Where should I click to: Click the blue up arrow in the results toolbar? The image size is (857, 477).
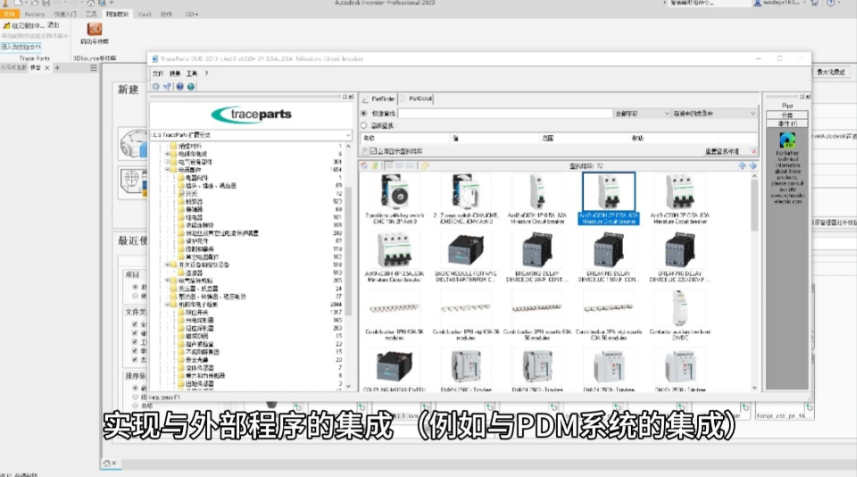click(x=742, y=166)
